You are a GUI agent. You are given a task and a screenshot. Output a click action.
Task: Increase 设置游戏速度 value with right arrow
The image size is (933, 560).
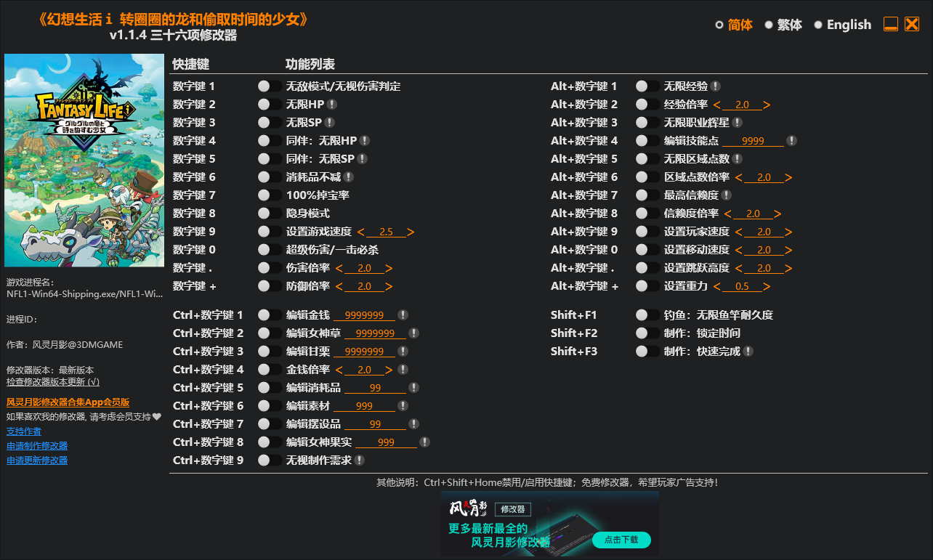(411, 232)
